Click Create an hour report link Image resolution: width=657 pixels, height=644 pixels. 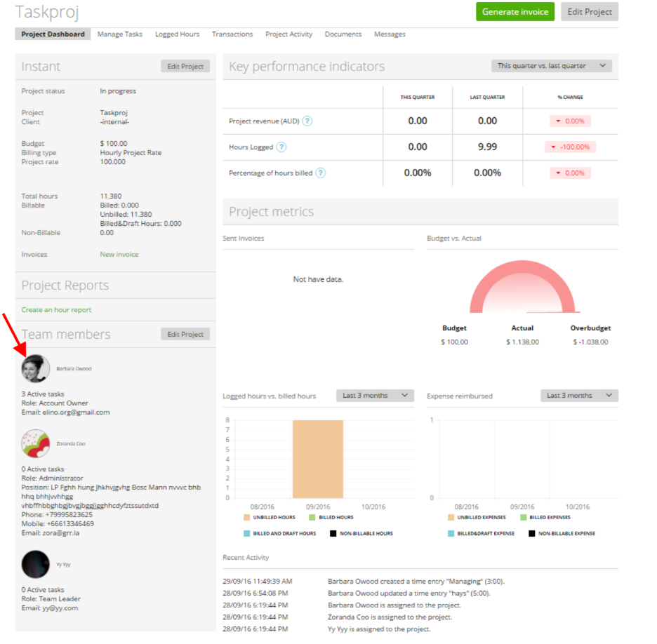click(x=56, y=310)
